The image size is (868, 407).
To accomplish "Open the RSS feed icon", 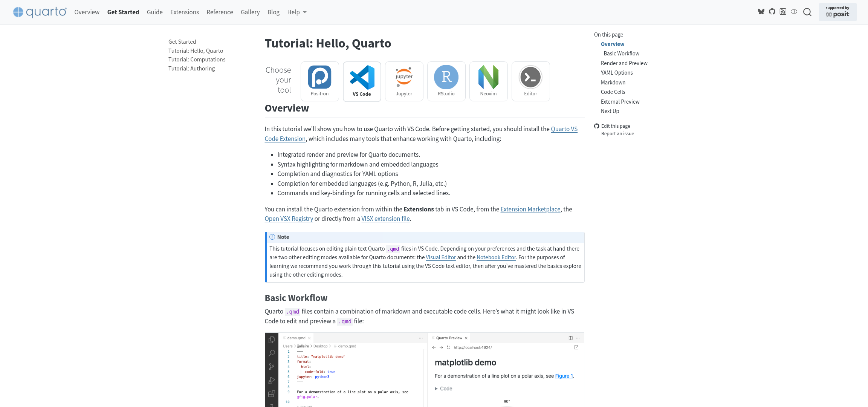I will pyautogui.click(x=783, y=12).
